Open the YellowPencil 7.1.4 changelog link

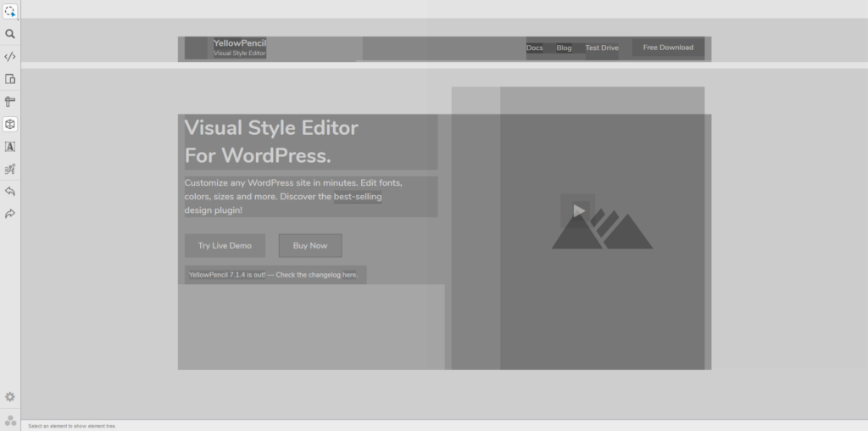pyautogui.click(x=275, y=275)
